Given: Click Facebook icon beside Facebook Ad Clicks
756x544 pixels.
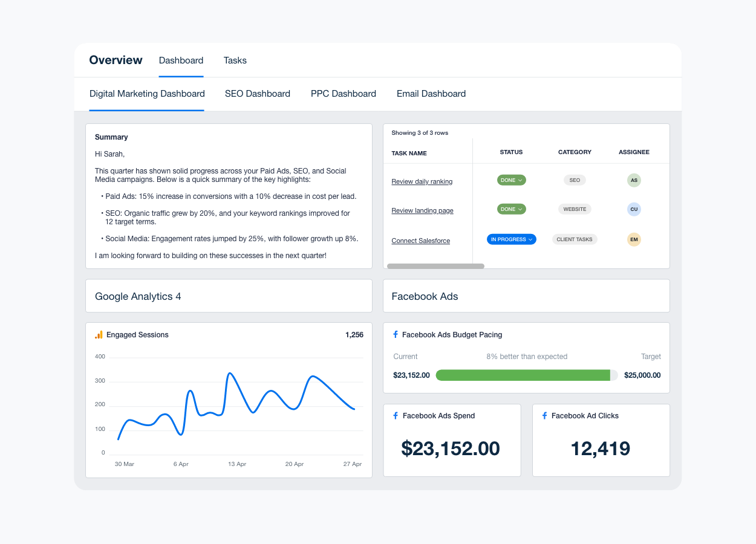Looking at the screenshot, I should [x=544, y=416].
